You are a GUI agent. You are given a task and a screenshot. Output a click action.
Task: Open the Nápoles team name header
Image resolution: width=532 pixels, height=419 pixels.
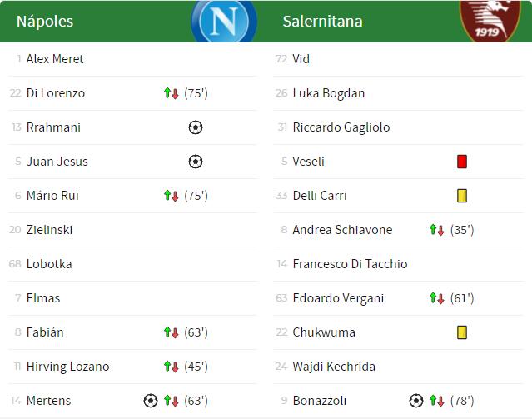tap(45, 22)
